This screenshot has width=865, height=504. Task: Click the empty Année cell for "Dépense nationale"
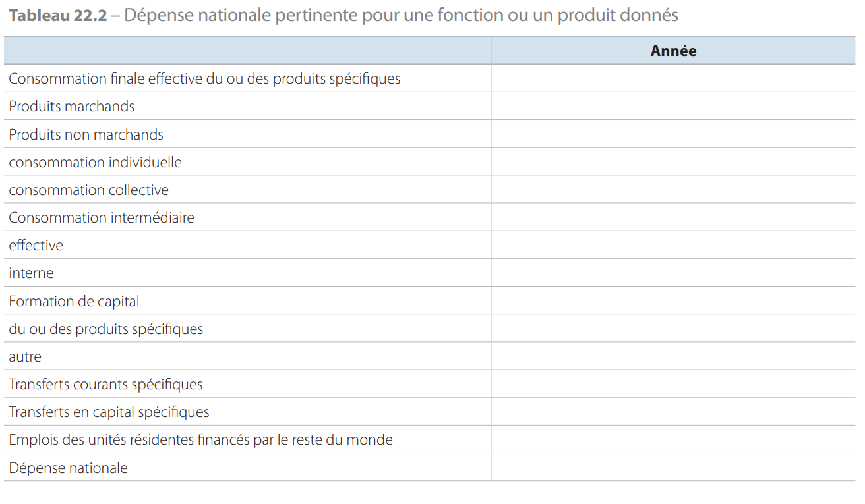point(673,468)
